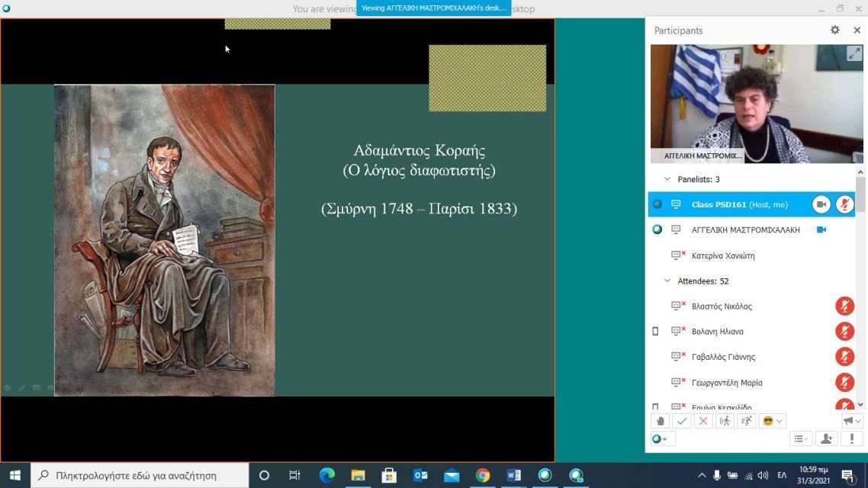
Task: Open the megaphone audio broadcast dropdown
Action: 852,421
